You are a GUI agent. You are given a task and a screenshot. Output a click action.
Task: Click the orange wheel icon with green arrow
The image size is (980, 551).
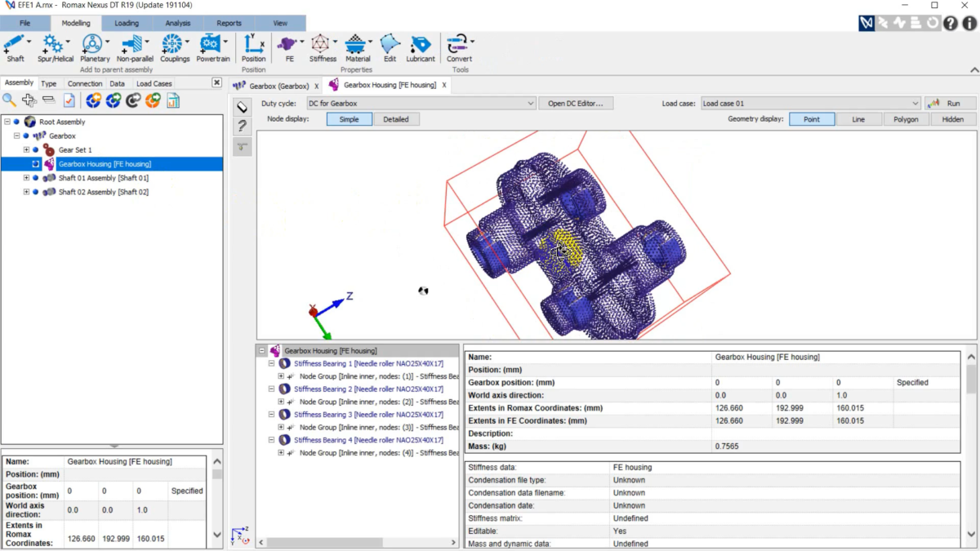click(x=153, y=100)
